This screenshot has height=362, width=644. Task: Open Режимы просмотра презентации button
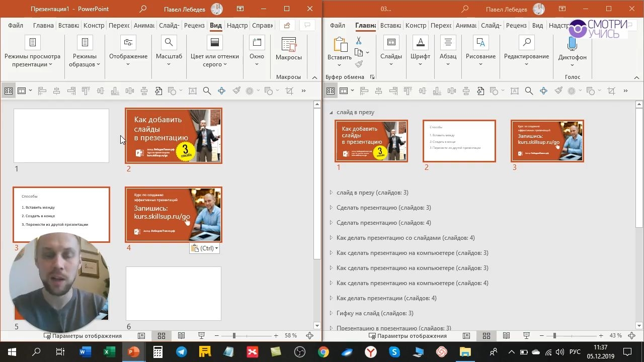coord(33,51)
